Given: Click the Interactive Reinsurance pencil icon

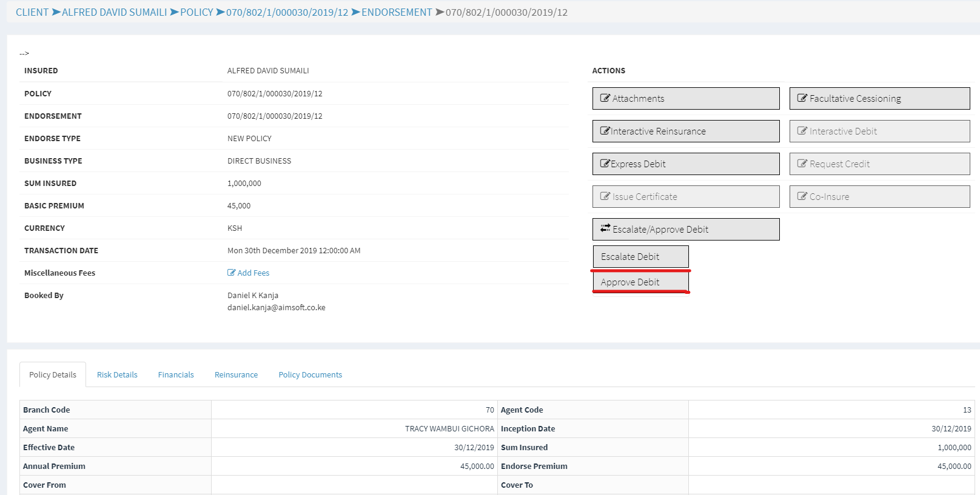Looking at the screenshot, I should coord(605,131).
